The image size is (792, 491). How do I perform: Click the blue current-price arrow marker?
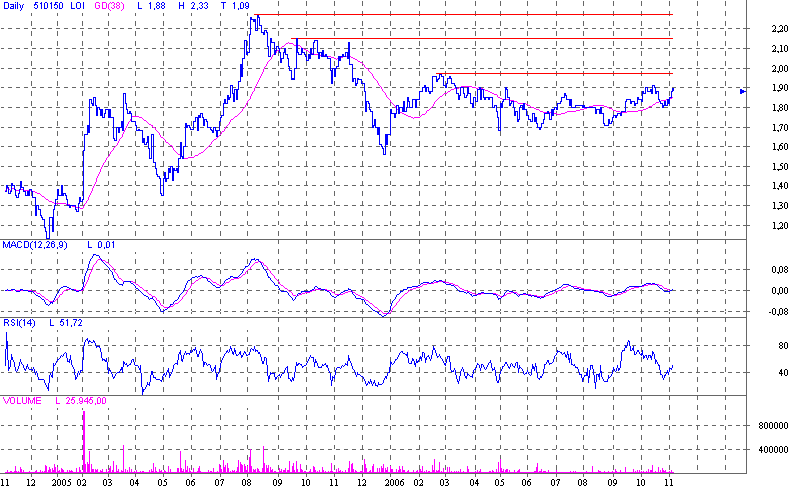coord(743,91)
